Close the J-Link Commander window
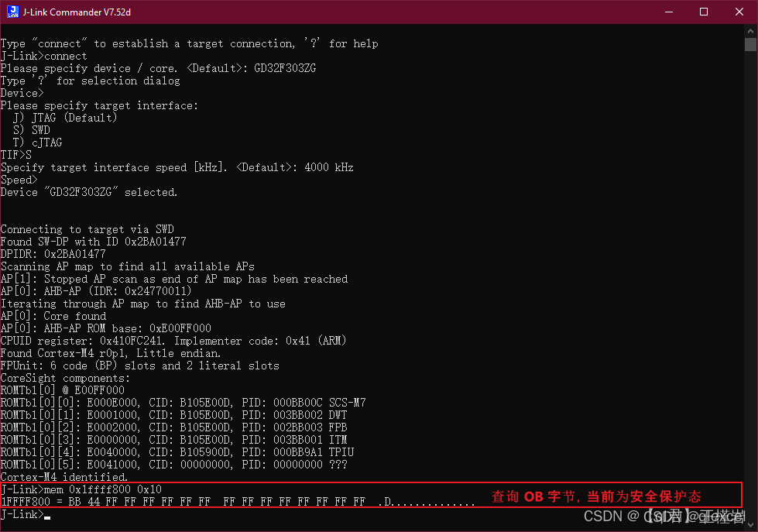 [x=739, y=12]
